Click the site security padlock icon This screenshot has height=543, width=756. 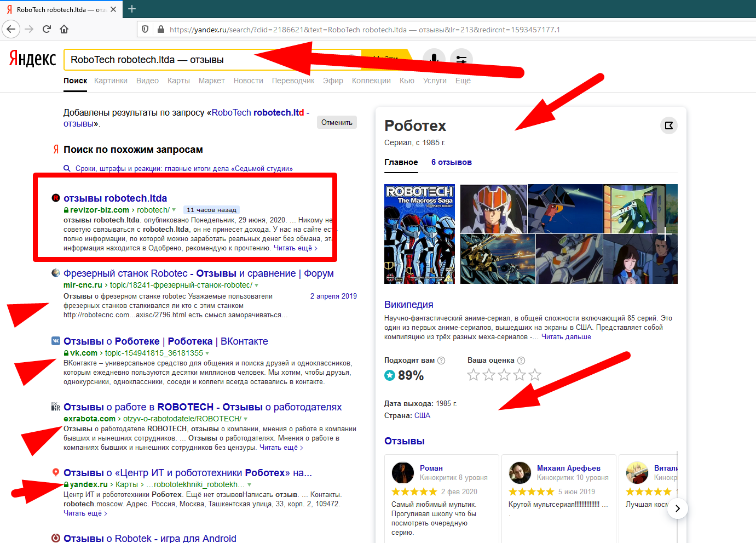[160, 29]
